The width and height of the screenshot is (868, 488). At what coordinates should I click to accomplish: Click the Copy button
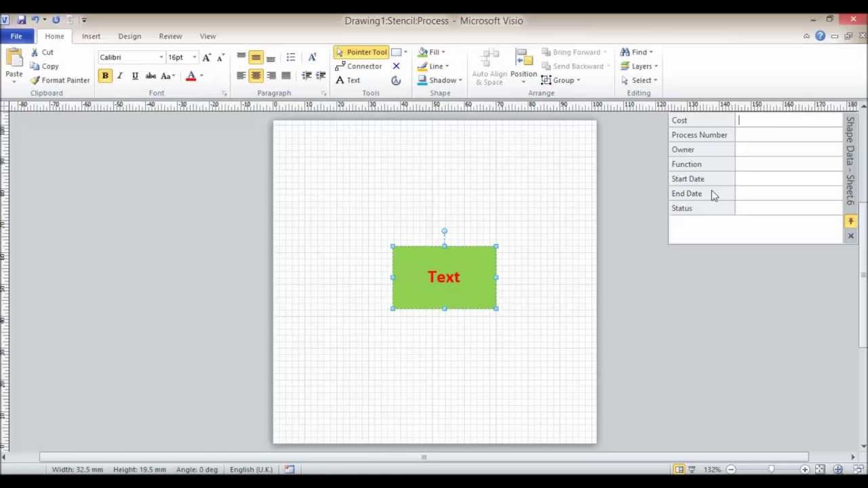pyautogui.click(x=44, y=66)
